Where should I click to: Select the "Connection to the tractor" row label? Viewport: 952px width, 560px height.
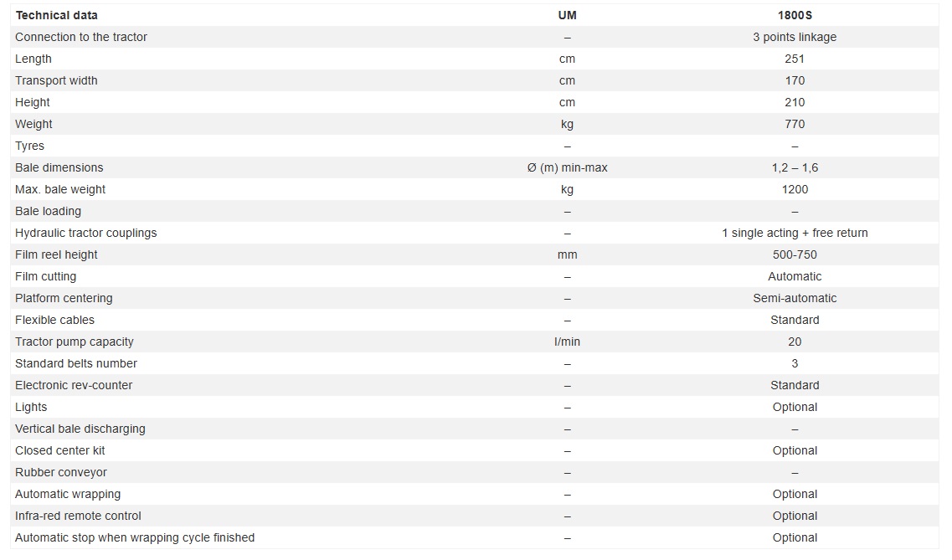pyautogui.click(x=81, y=37)
